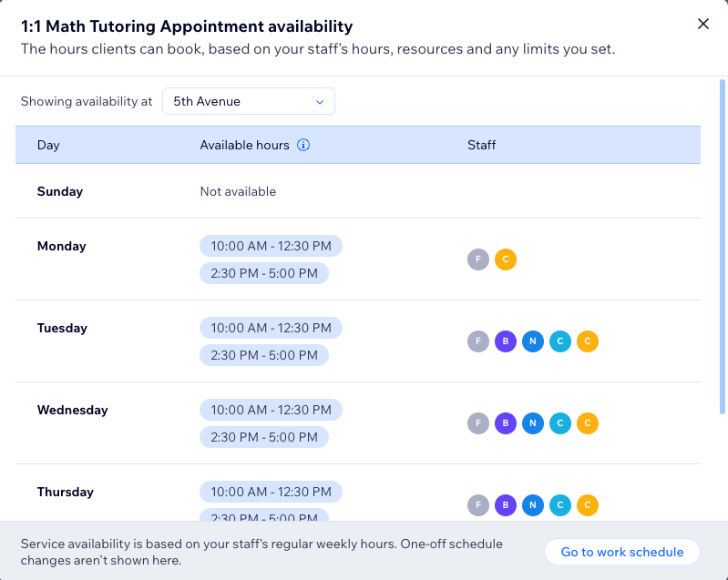
Task: Click Wednesday's gray F staff avatar
Action: (x=478, y=423)
